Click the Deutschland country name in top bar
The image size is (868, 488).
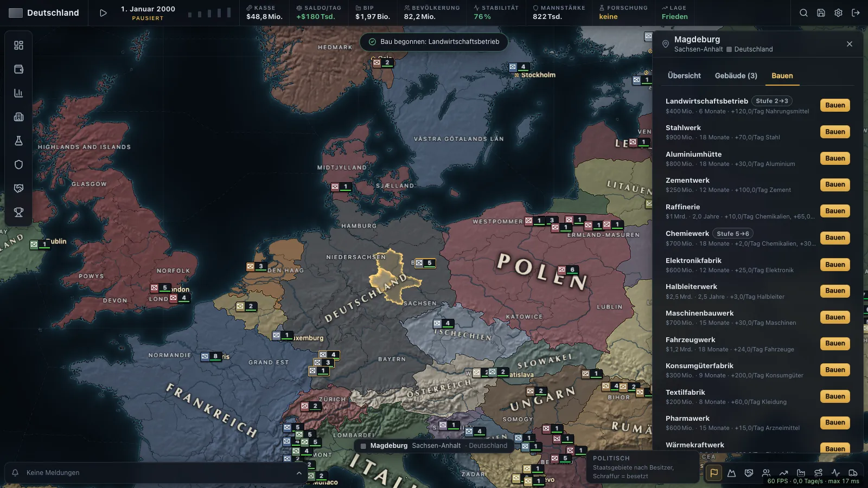pos(53,13)
